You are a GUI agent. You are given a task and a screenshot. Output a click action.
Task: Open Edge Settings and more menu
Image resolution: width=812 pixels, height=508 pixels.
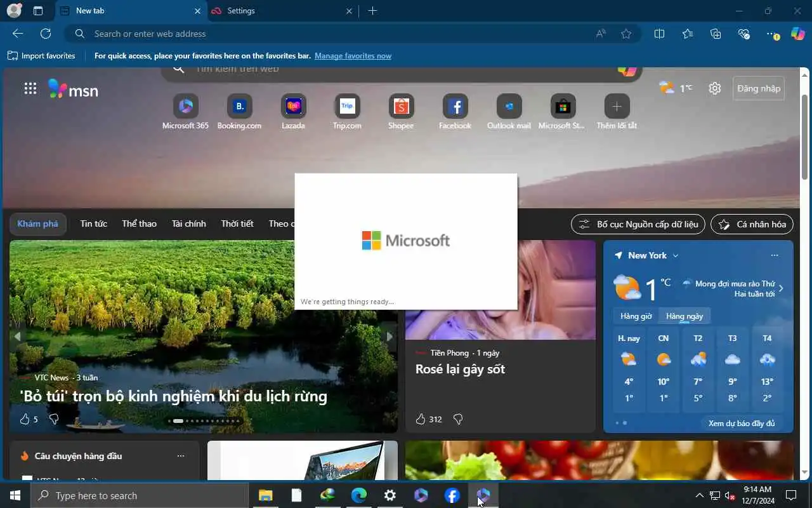click(772, 34)
